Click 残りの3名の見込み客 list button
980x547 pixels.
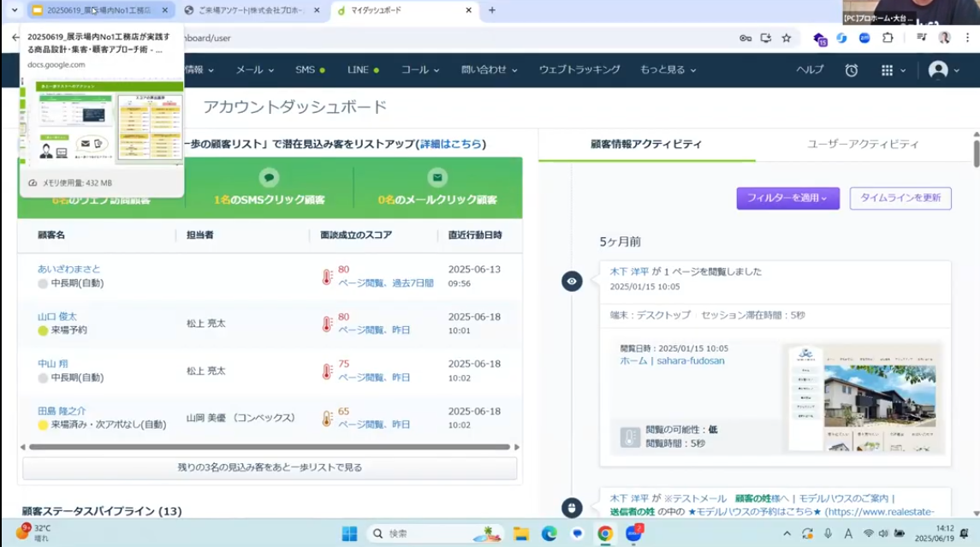(x=270, y=467)
